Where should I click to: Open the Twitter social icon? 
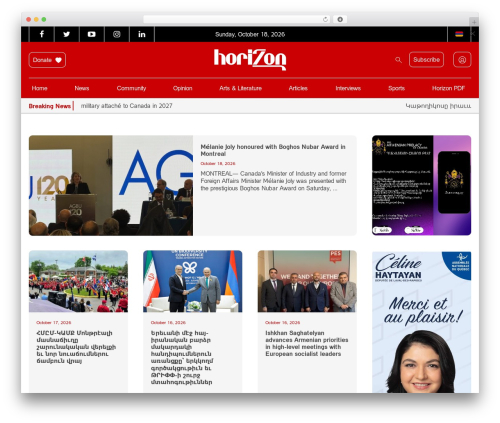[67, 34]
